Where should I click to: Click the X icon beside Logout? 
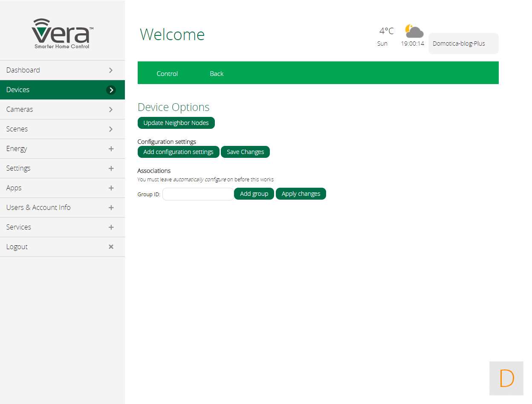point(111,247)
